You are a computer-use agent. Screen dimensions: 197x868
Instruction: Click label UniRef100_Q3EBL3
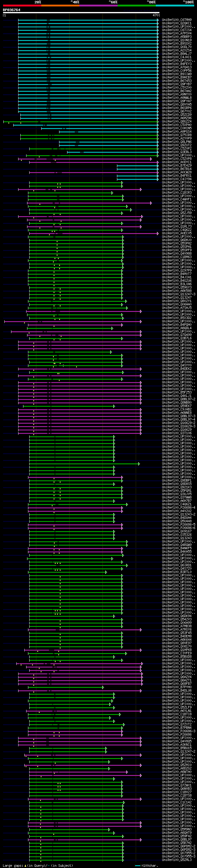click(x=177, y=152)
